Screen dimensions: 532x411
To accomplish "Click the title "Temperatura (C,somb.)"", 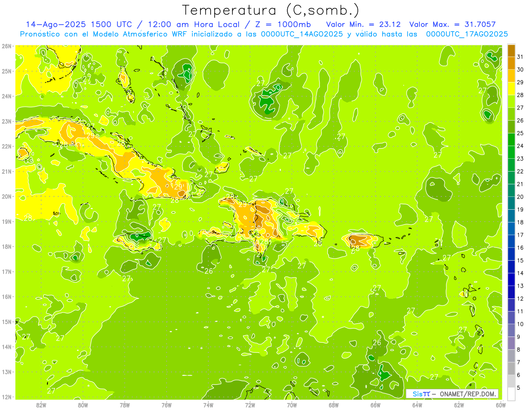I will click(x=271, y=11).
